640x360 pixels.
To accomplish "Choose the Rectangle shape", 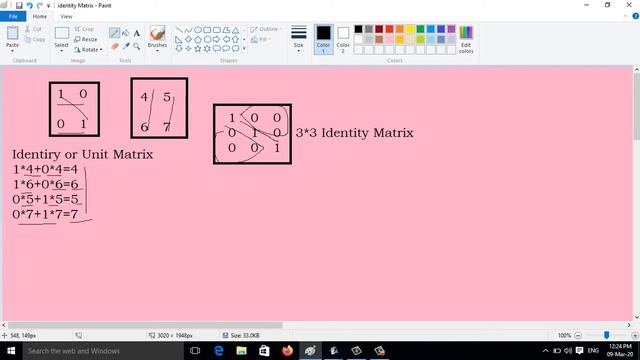I will point(207,30).
